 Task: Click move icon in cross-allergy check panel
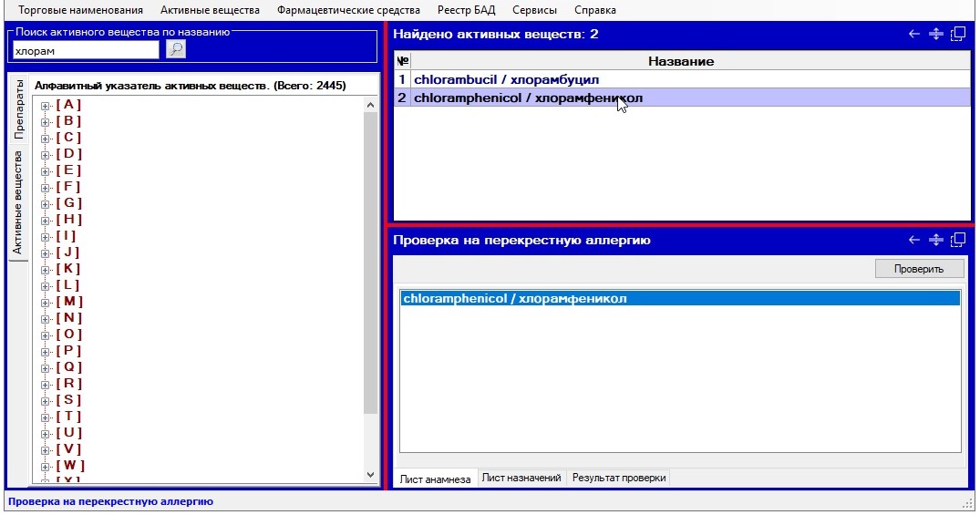coord(935,241)
